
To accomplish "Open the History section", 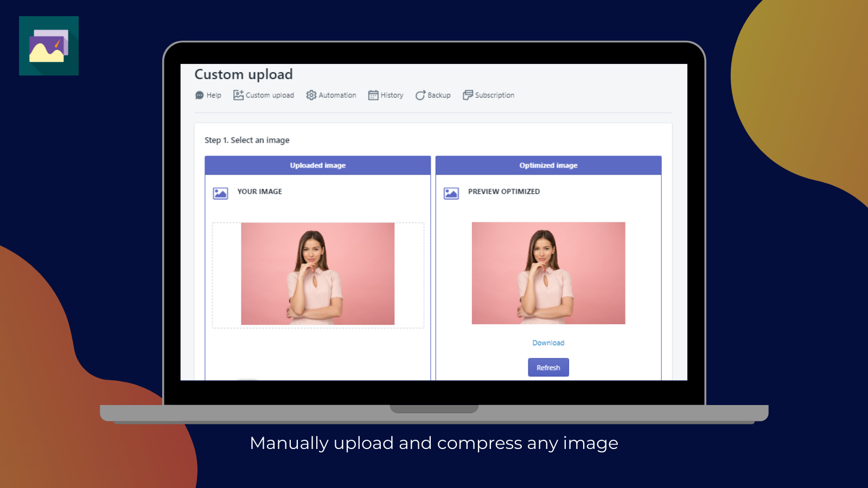I will point(386,95).
